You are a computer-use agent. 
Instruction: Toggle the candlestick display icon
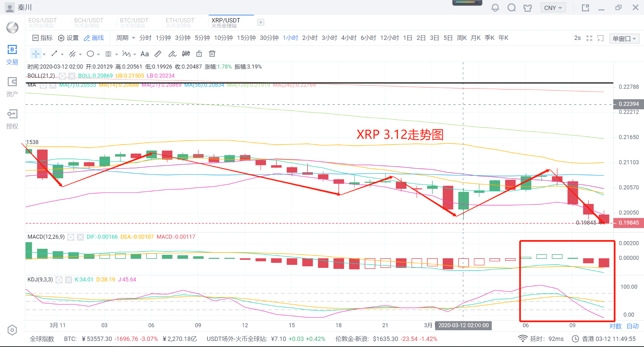[x=186, y=54]
